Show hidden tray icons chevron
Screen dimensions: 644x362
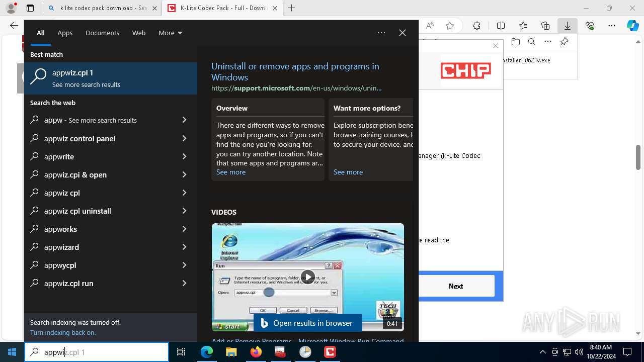[x=542, y=352]
